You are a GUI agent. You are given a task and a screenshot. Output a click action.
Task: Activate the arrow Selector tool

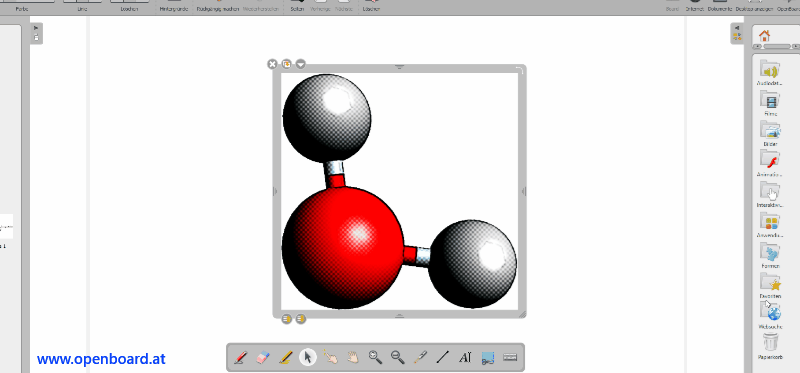tap(308, 357)
